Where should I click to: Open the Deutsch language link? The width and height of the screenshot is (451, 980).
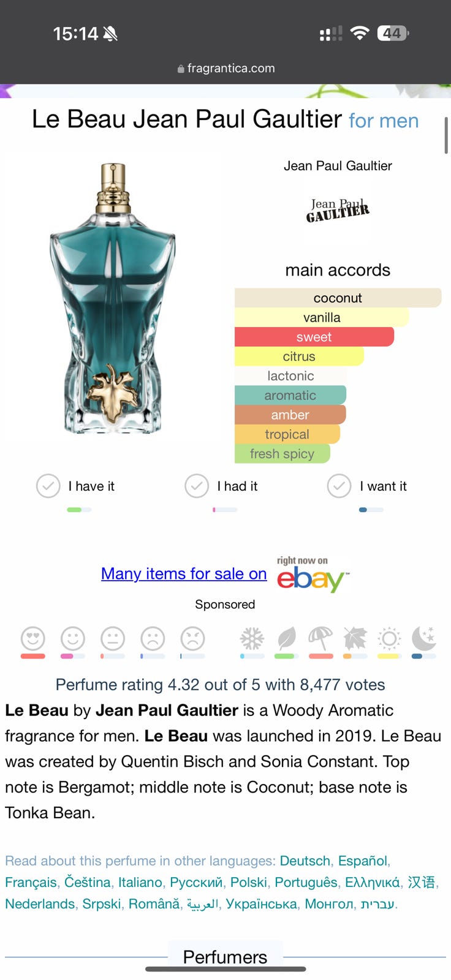(305, 861)
